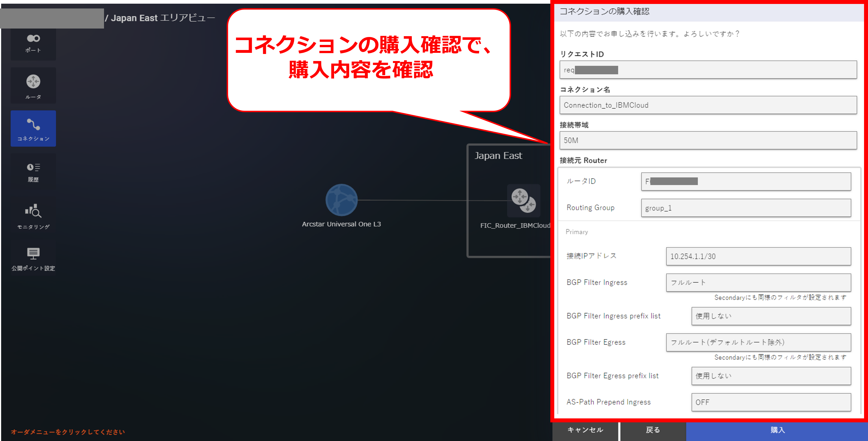Click the Arcstar Universal One L3 network icon
Screen dimensions: 868x441
pos(341,200)
